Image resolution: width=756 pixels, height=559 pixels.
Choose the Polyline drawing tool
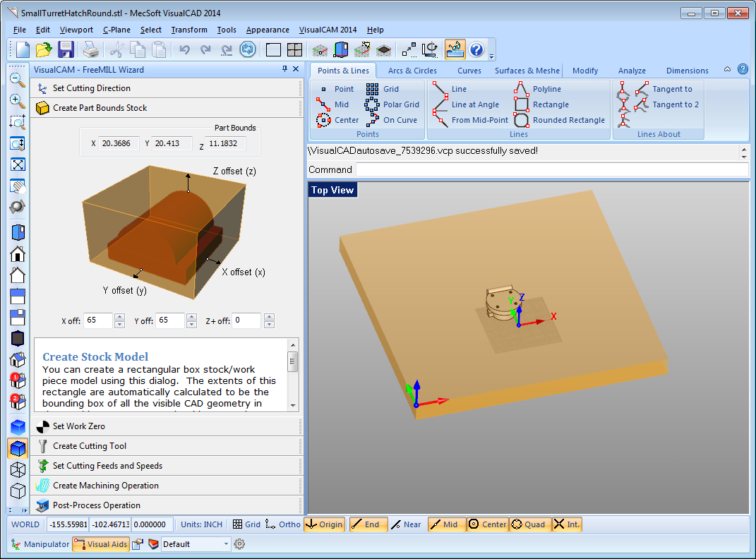click(538, 89)
